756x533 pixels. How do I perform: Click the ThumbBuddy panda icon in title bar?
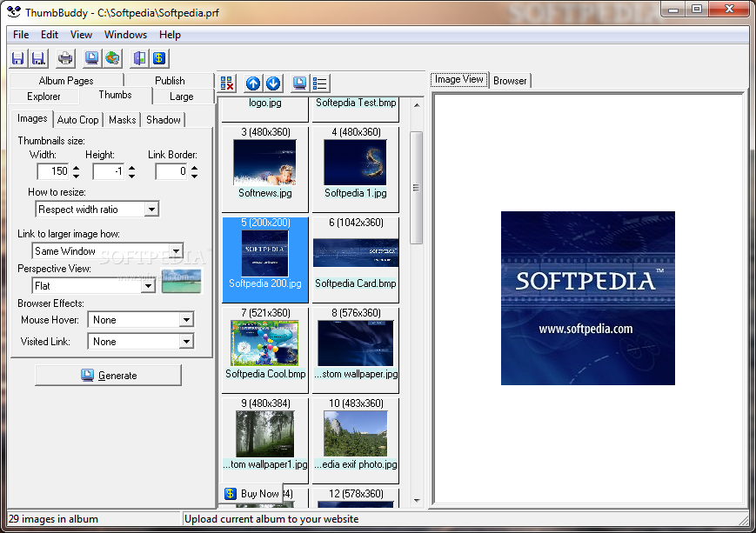14,11
